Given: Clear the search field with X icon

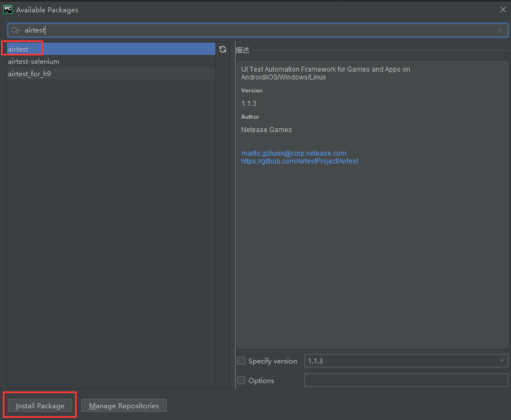Looking at the screenshot, I should 500,30.
